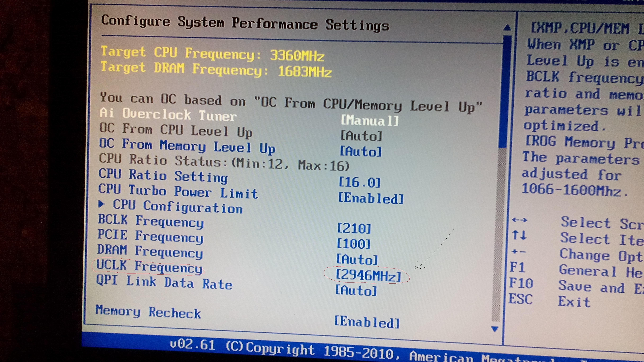Image resolution: width=644 pixels, height=362 pixels.
Task: Toggle CPU Turbo Power Limit [Enabled]
Action: coord(371,198)
